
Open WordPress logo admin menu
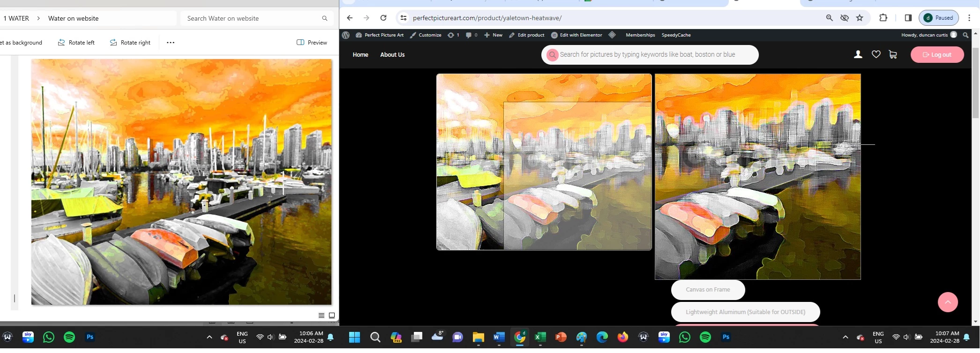click(x=346, y=35)
